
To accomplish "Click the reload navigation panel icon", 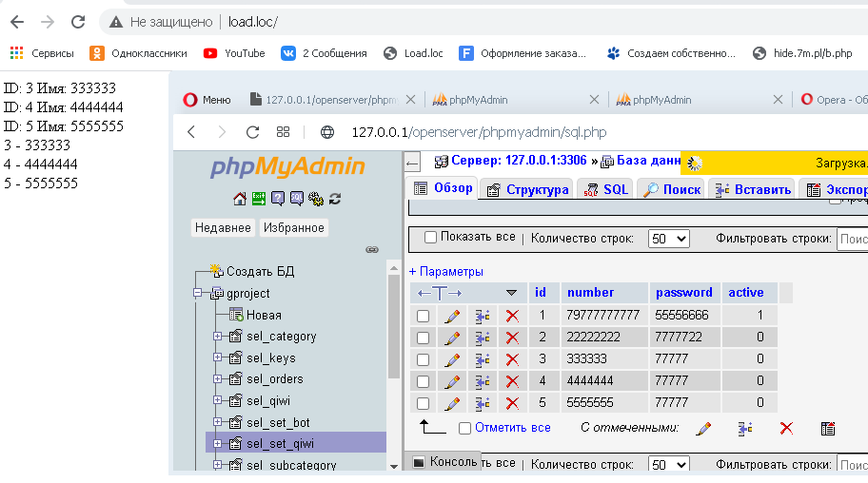I will pyautogui.click(x=335, y=199).
